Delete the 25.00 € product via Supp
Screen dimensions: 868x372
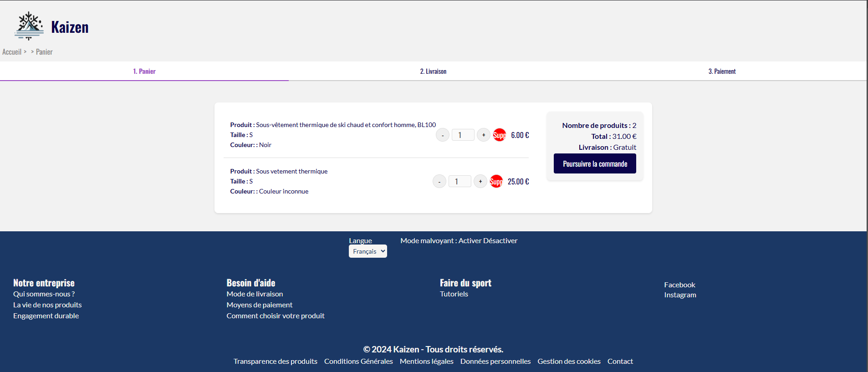click(496, 182)
